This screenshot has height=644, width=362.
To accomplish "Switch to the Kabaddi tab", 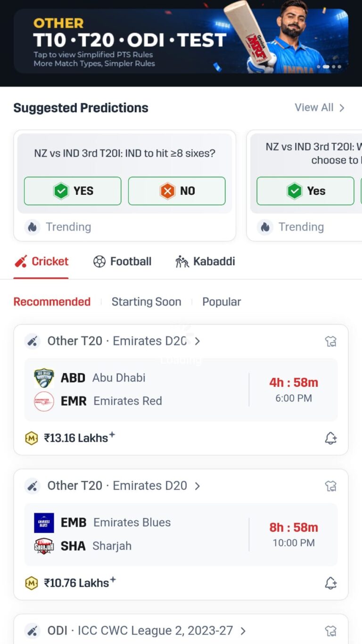I will 205,261.
